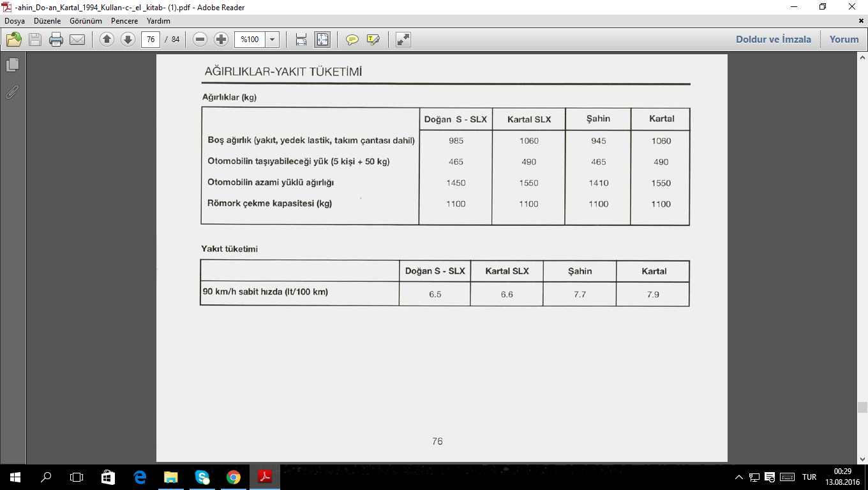Click the heading AĞIRLIKLAR-YAKIT TÜKETİMİ
The image size is (868, 490).
pyautogui.click(x=283, y=71)
